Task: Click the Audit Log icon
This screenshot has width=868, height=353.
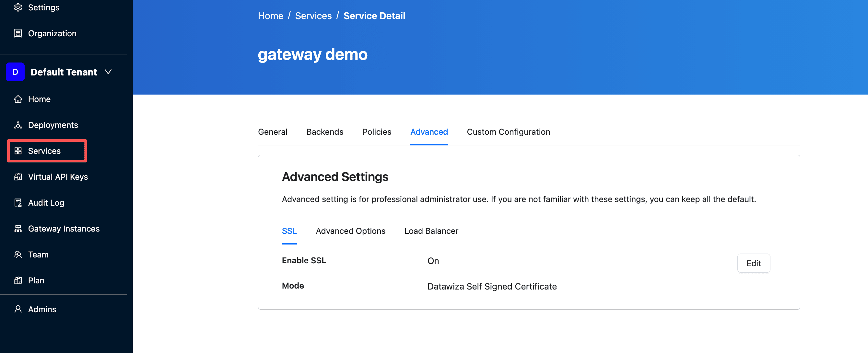Action: 18,203
